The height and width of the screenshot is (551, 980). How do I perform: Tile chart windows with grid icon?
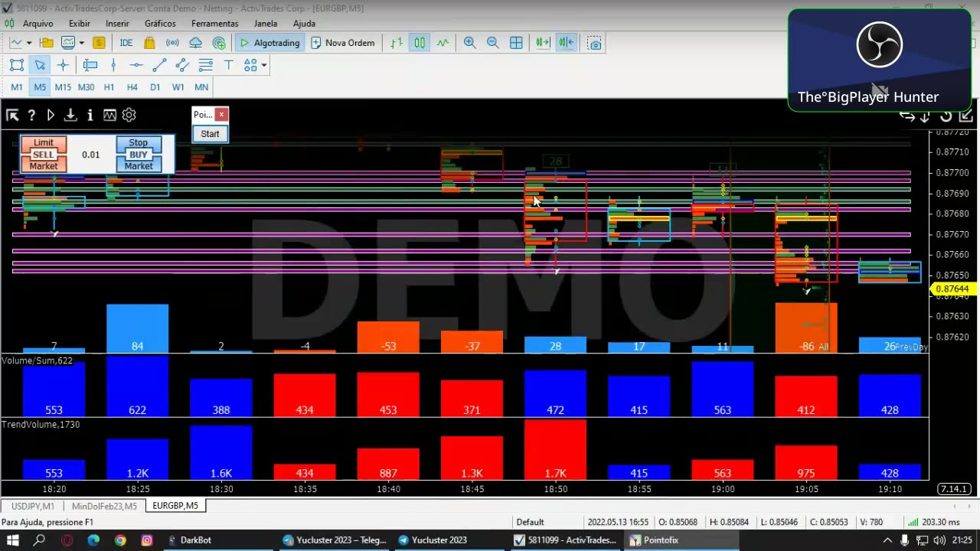pyautogui.click(x=517, y=43)
